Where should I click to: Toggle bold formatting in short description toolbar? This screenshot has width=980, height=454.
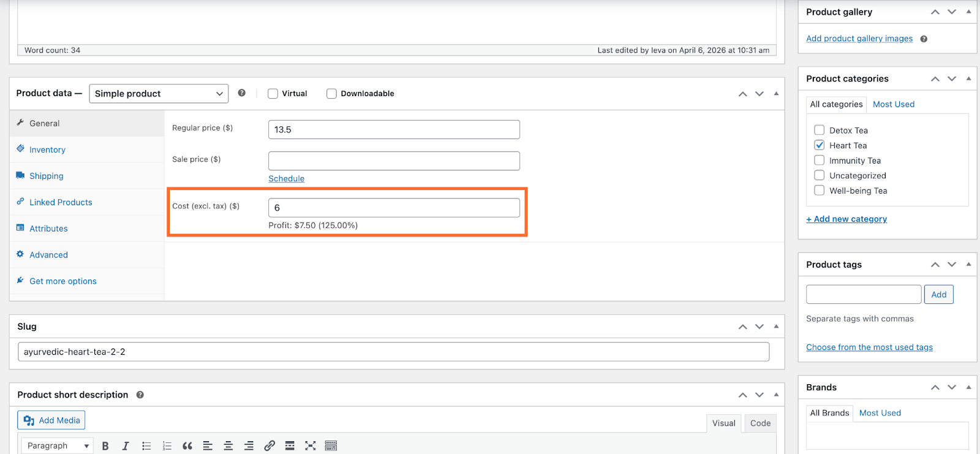click(x=105, y=445)
